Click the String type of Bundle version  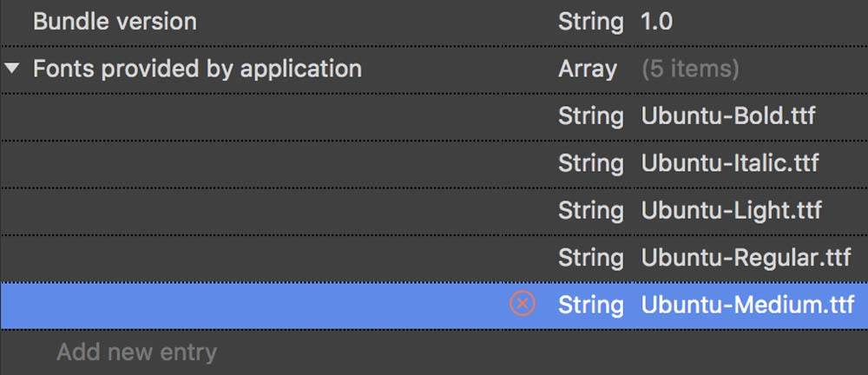pos(590,22)
